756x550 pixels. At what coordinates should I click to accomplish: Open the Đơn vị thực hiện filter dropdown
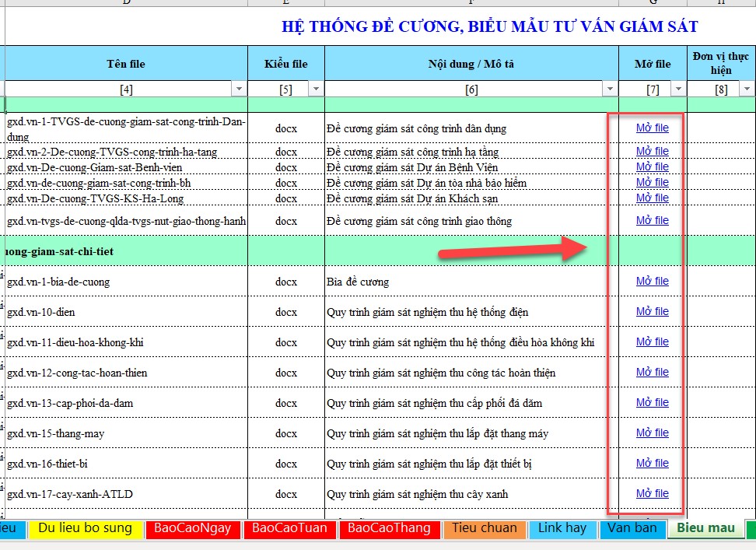[747, 89]
